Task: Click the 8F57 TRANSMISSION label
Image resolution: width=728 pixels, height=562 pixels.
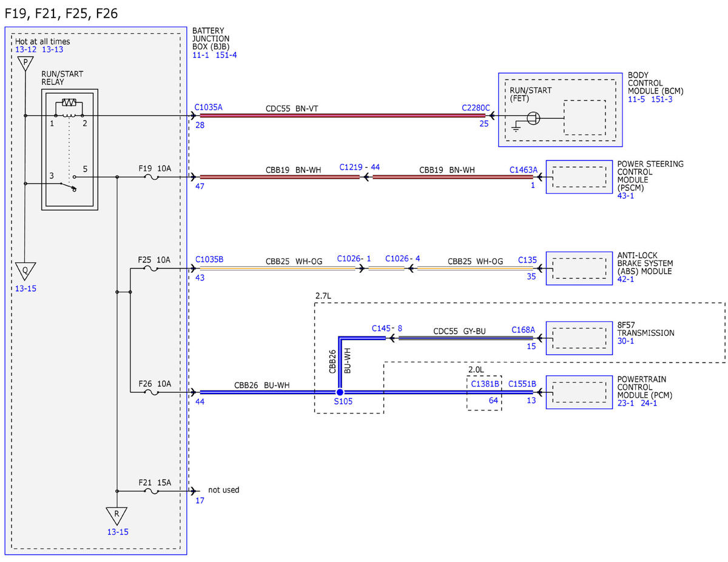Action: (x=645, y=329)
